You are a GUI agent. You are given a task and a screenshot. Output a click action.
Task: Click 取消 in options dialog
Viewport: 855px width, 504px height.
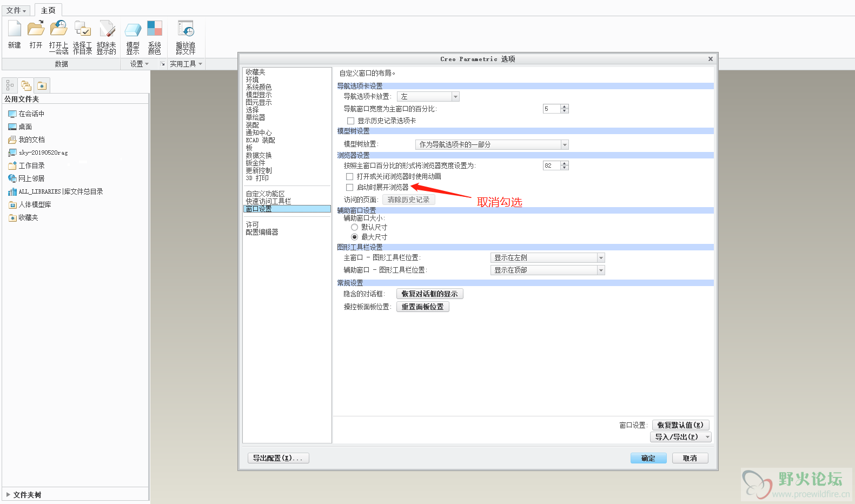coord(690,459)
